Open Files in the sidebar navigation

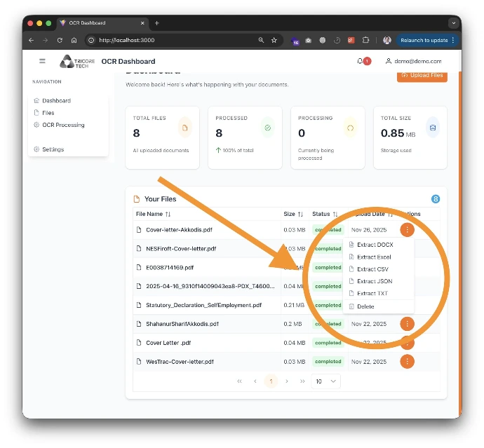44,113
